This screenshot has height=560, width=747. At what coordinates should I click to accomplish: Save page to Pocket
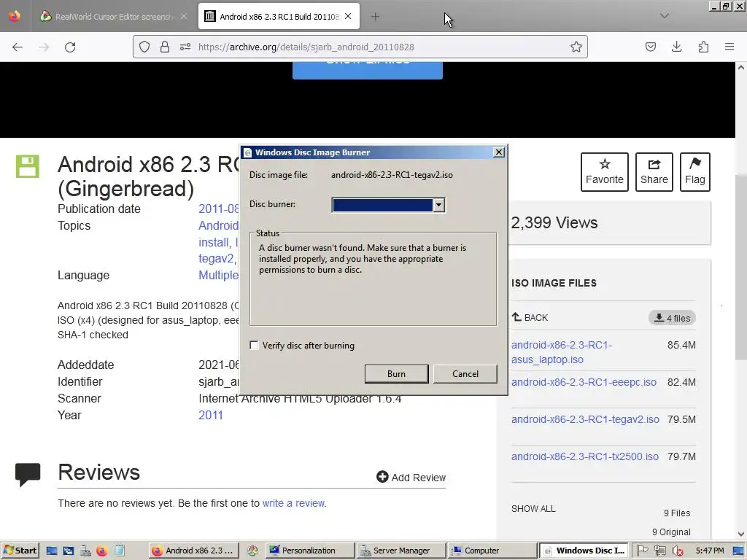coord(650,47)
